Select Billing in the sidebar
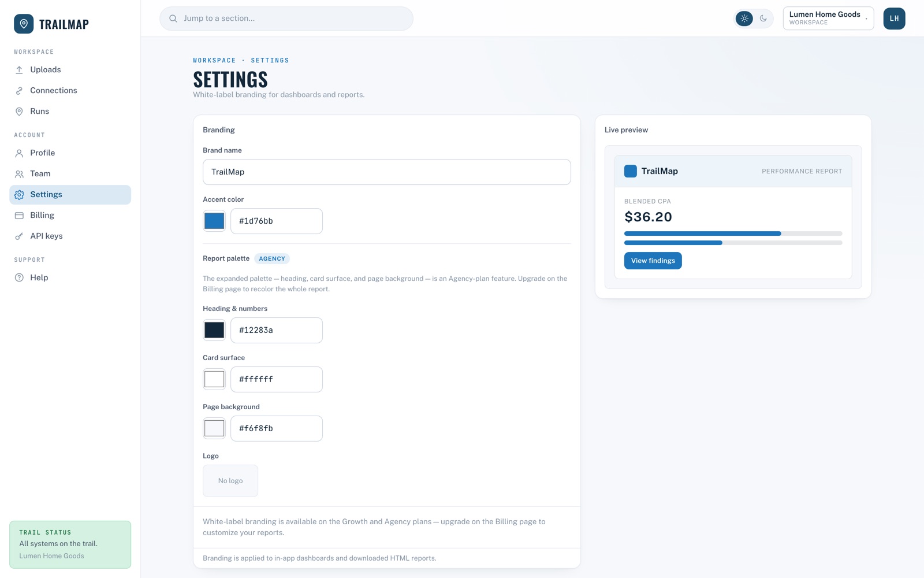This screenshot has height=578, width=924. [x=70, y=216]
